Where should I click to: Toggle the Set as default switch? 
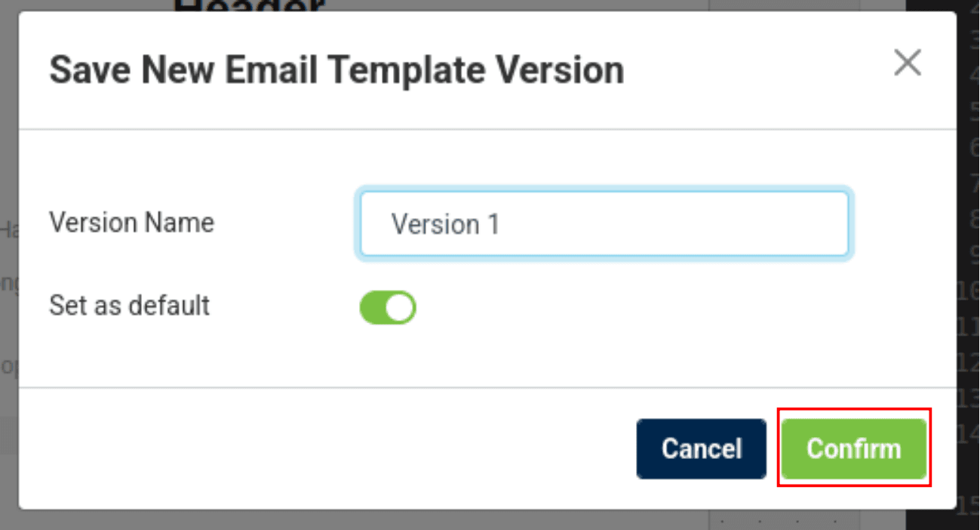(x=388, y=307)
